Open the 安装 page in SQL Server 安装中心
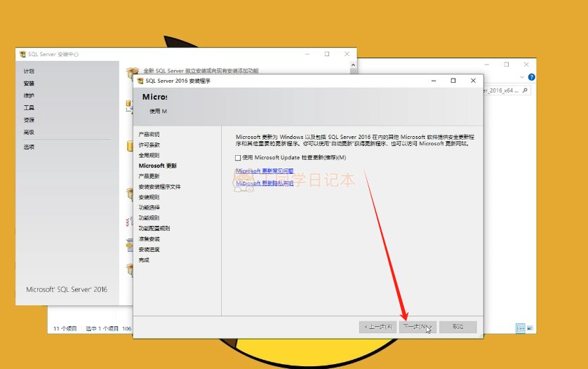 point(29,83)
